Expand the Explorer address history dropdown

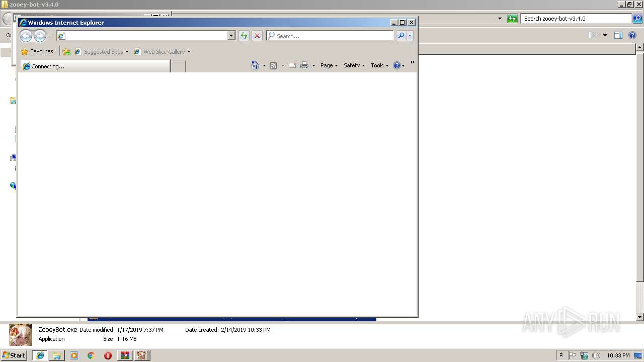pos(500,19)
